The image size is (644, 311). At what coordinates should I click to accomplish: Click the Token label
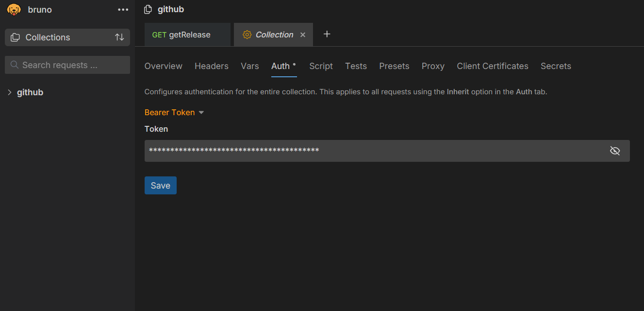point(156,129)
